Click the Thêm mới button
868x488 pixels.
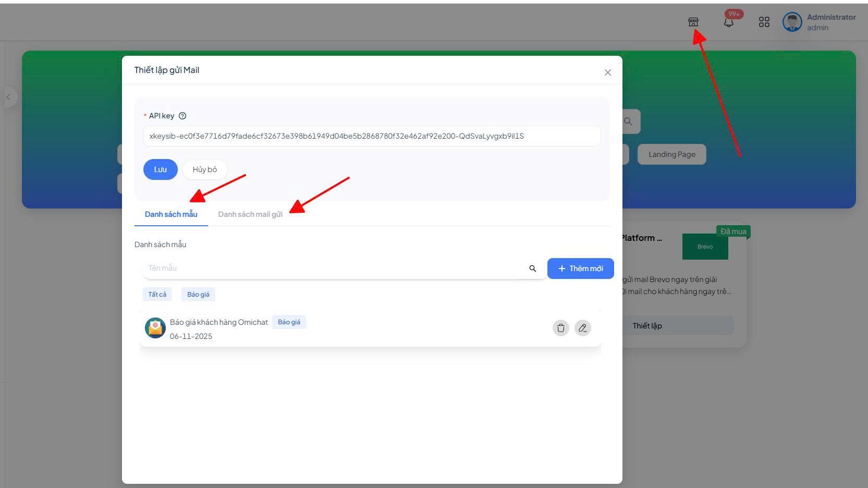(580, 269)
